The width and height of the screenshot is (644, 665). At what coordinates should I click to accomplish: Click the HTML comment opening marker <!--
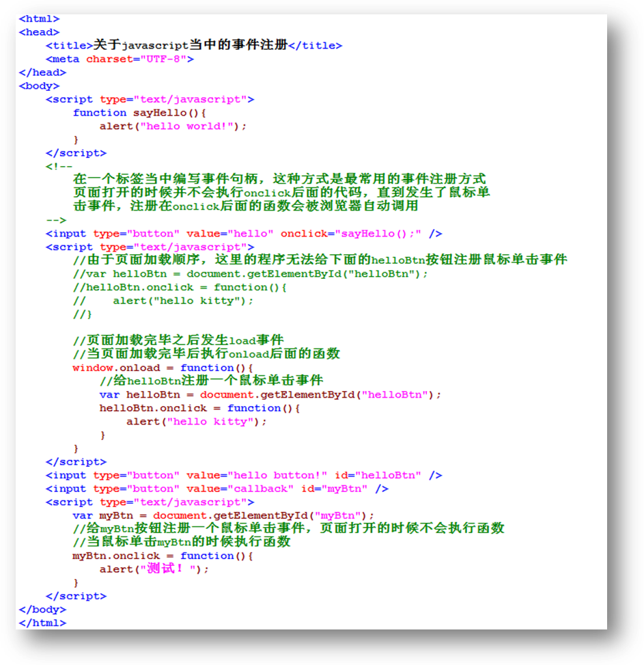pyautogui.click(x=59, y=166)
